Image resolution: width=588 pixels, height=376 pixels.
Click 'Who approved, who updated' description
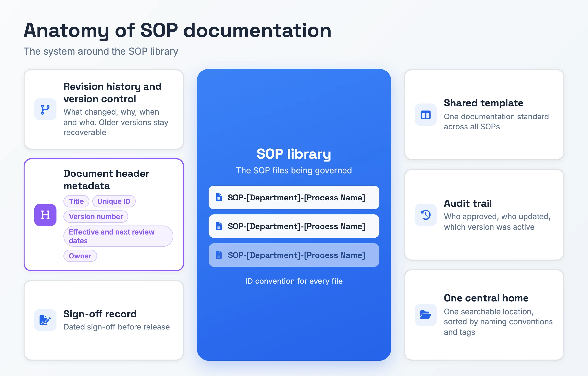pos(497,222)
